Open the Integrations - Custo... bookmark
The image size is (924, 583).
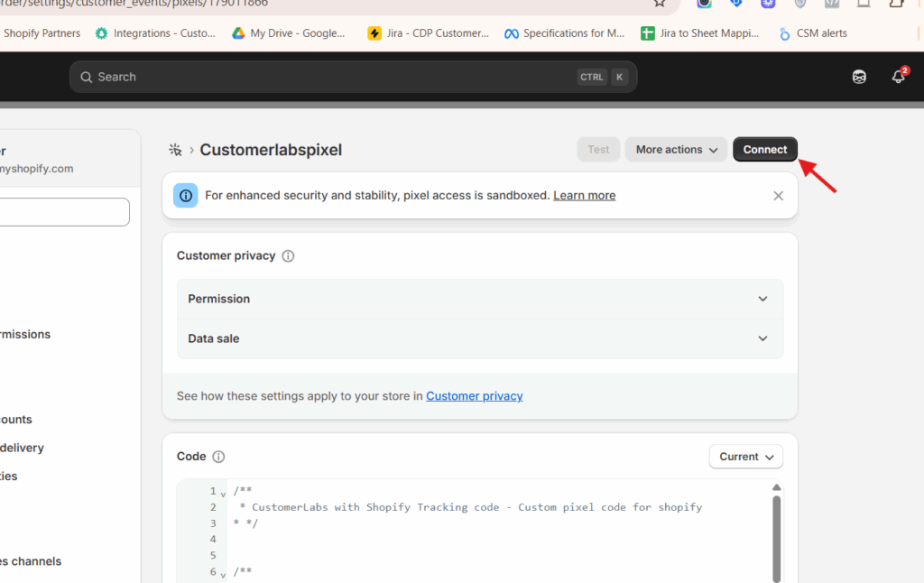[155, 33]
